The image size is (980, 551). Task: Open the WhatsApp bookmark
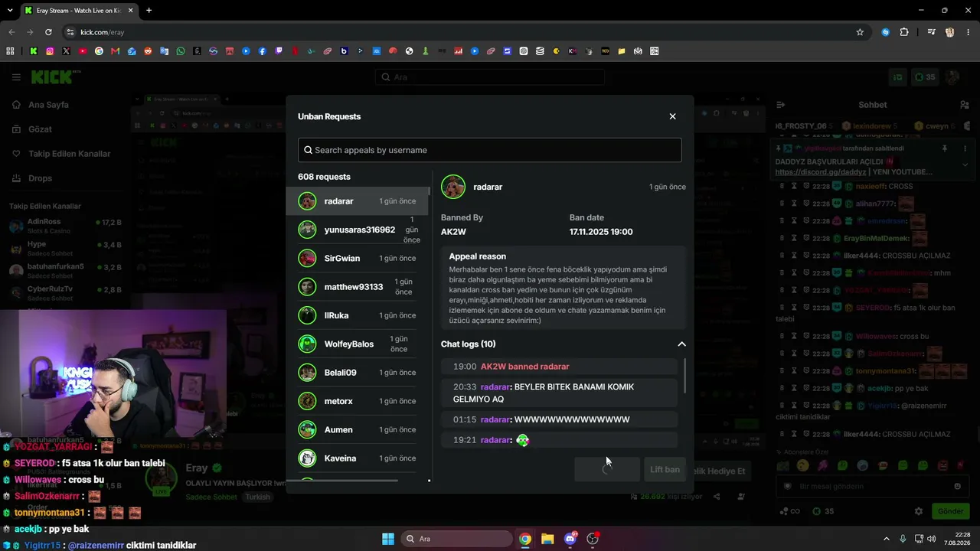click(x=181, y=51)
